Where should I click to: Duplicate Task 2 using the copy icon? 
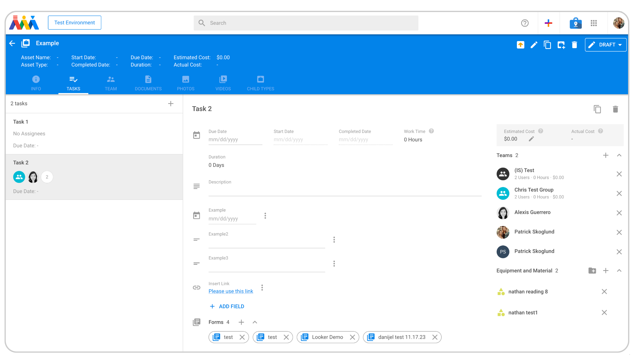click(x=598, y=109)
